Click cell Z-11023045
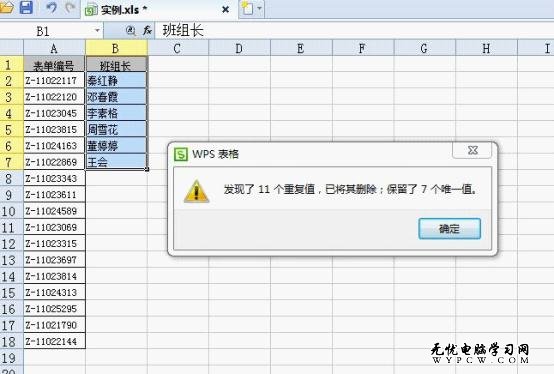 (54, 113)
